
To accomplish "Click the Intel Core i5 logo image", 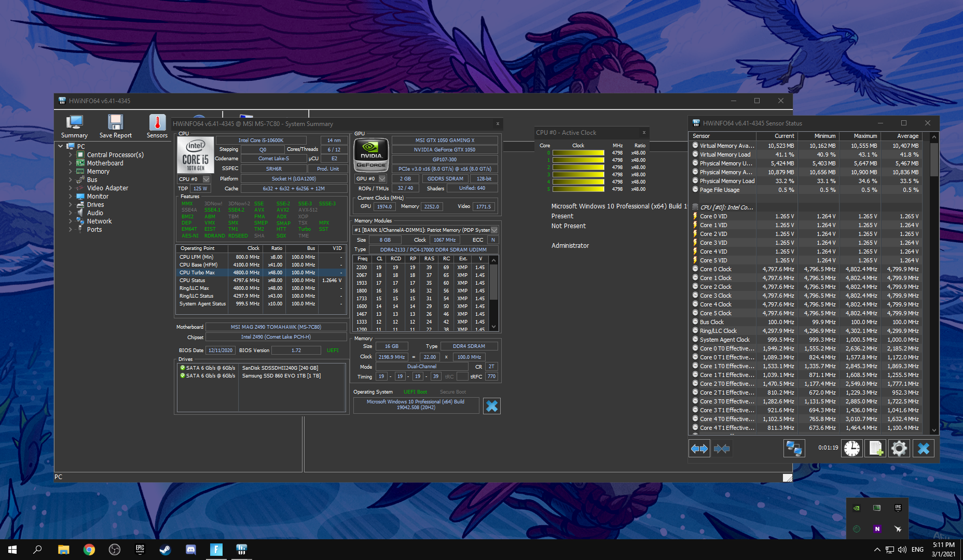I will 196,155.
